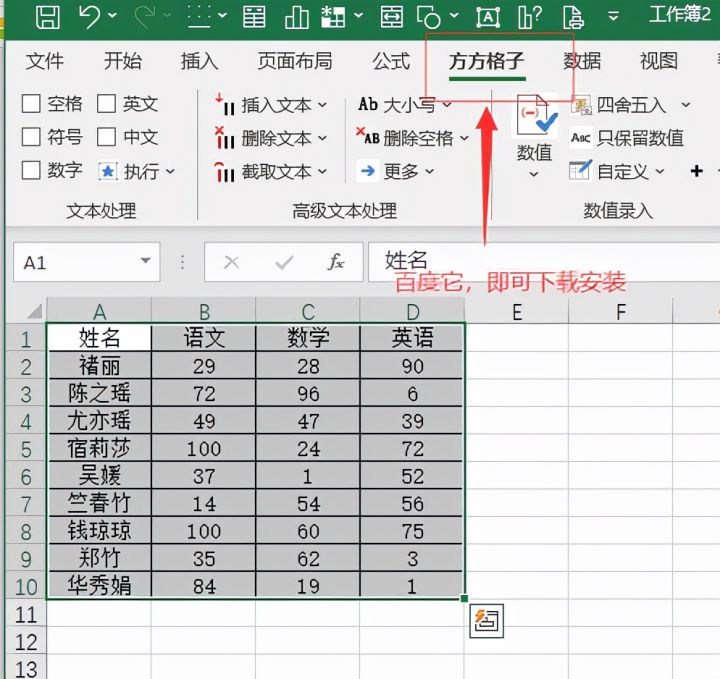Click the plus sign in 数值录入 group
Viewport: 720px width, 679px height.
coord(697,171)
